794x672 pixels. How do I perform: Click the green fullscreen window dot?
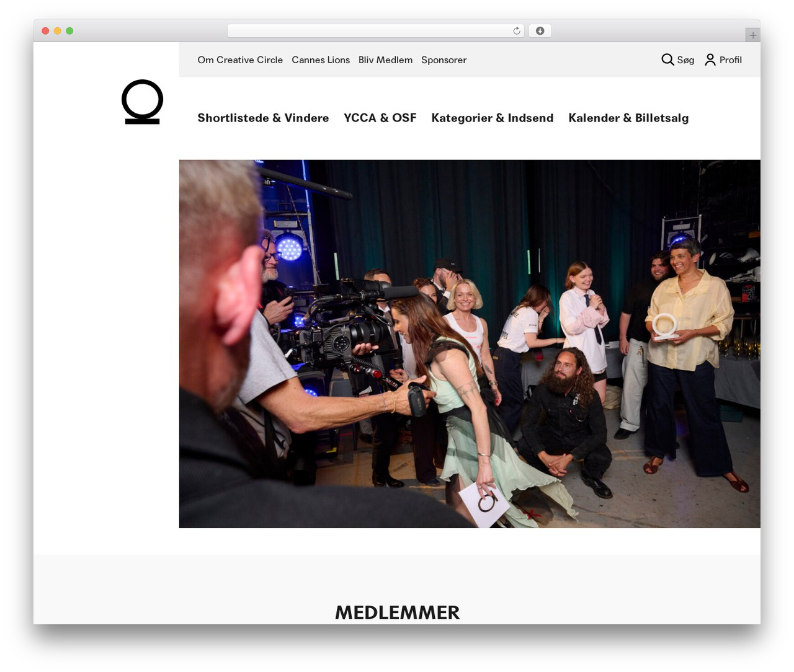(69, 31)
